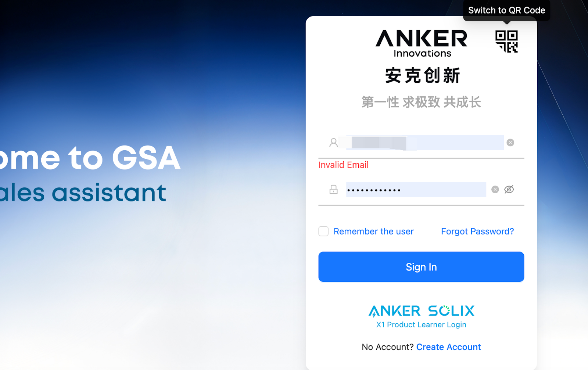
Task: Click the blue Sign In button
Action: pyautogui.click(x=421, y=267)
